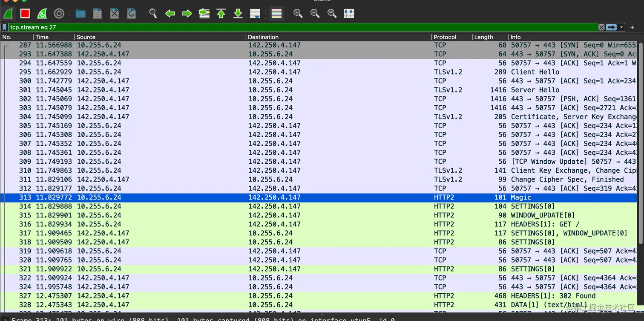Select packet 316 HEADERS[1]: GET /
644x321 pixels.
[x=319, y=224]
